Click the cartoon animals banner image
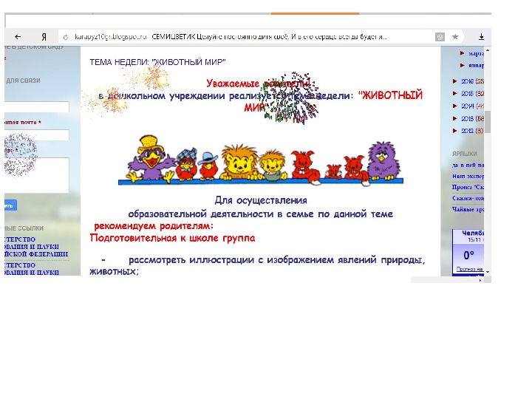The width and height of the screenshot is (532, 399). 261,160
